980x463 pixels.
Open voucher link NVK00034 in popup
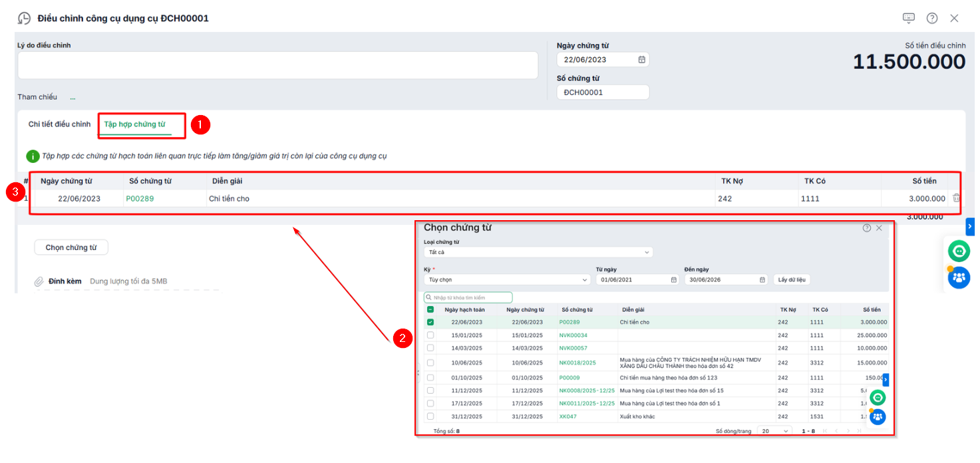coord(573,335)
